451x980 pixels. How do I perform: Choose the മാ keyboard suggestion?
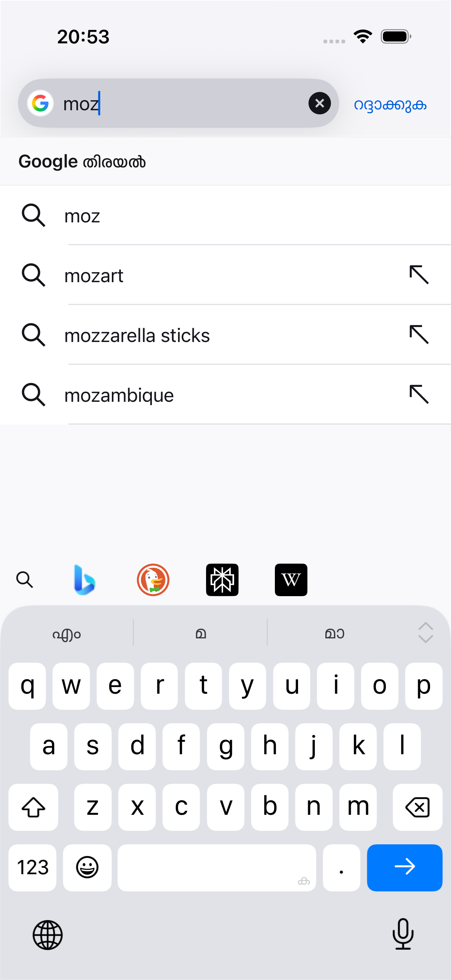pos(335,633)
